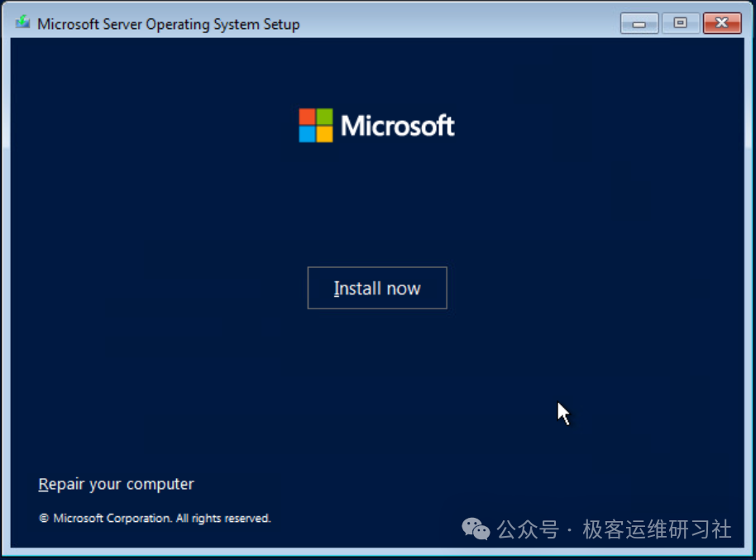Click the four-square Microsoft logo
The image size is (756, 560).
point(317,124)
